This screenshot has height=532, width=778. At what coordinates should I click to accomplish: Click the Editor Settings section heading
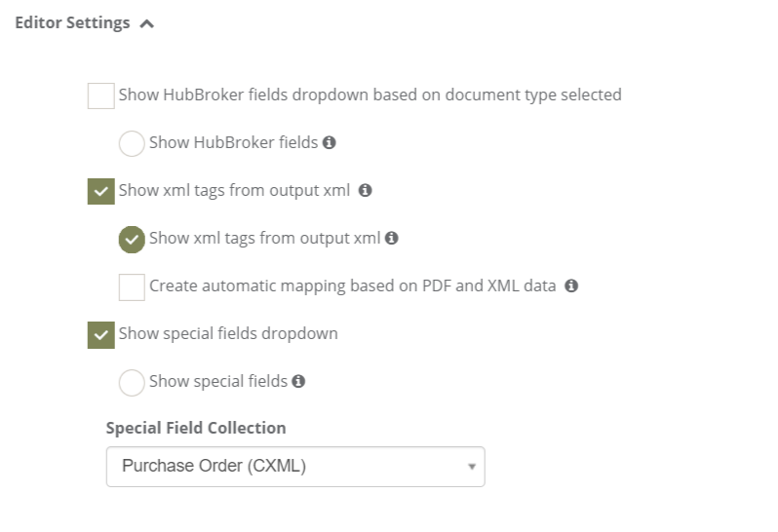(x=72, y=22)
